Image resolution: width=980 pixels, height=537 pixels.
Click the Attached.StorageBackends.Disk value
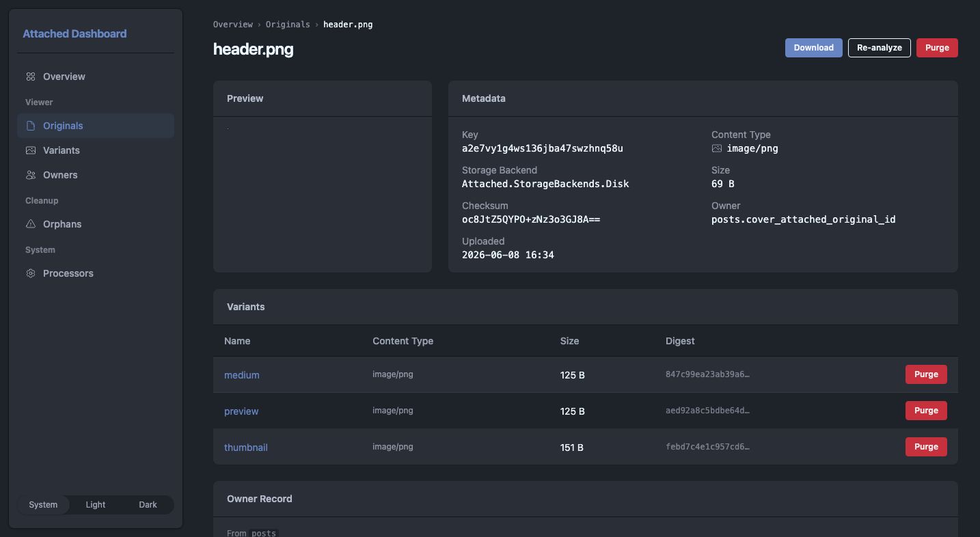[545, 184]
